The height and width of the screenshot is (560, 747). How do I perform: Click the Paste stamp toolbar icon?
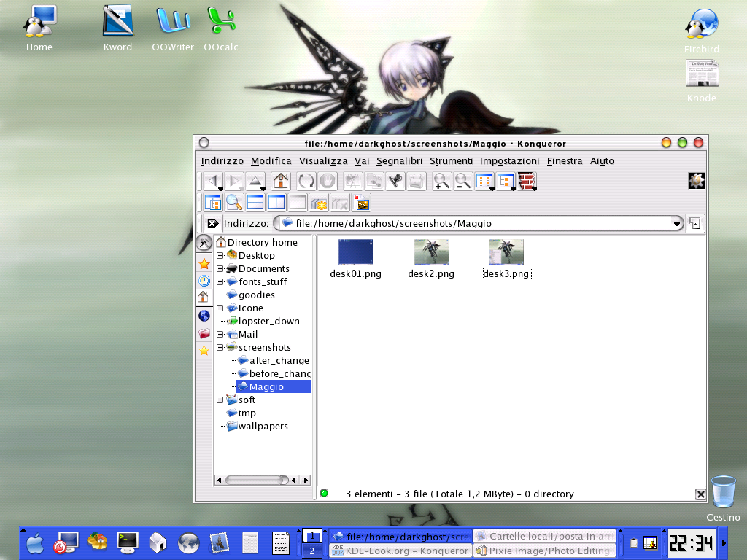pos(395,181)
